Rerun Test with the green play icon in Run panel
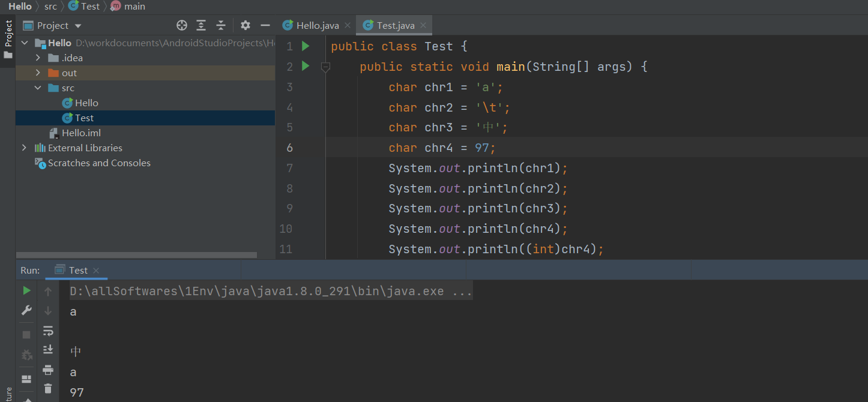The height and width of the screenshot is (402, 868). tap(26, 290)
